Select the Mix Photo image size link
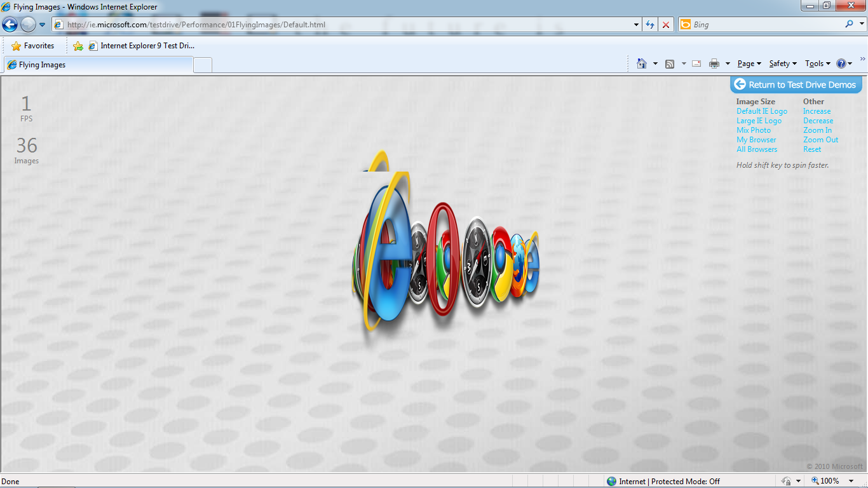Viewport: 868px width, 488px height. (754, 130)
